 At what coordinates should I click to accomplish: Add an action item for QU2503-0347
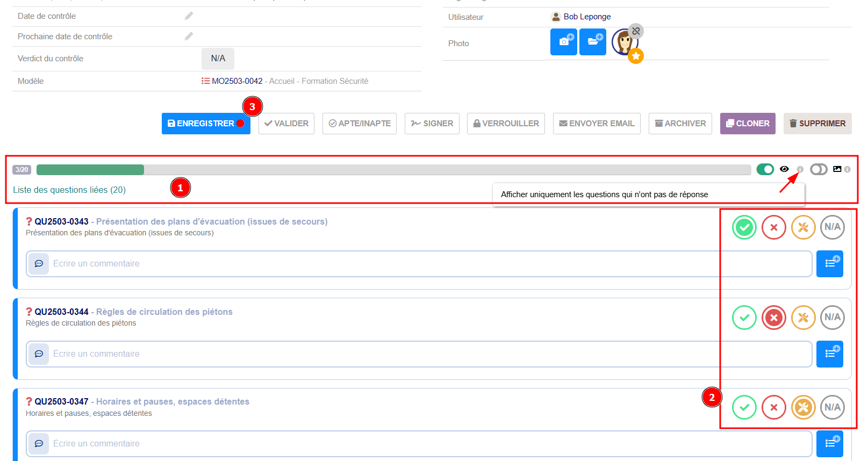(x=830, y=444)
